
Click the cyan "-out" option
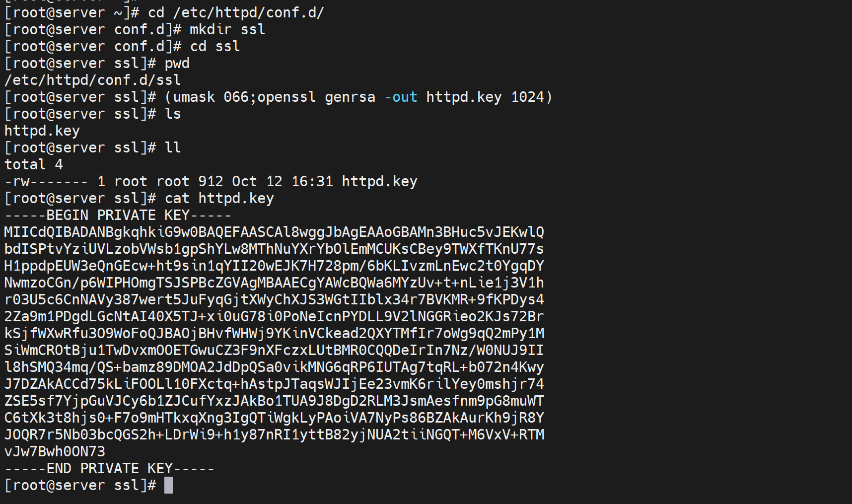click(401, 97)
